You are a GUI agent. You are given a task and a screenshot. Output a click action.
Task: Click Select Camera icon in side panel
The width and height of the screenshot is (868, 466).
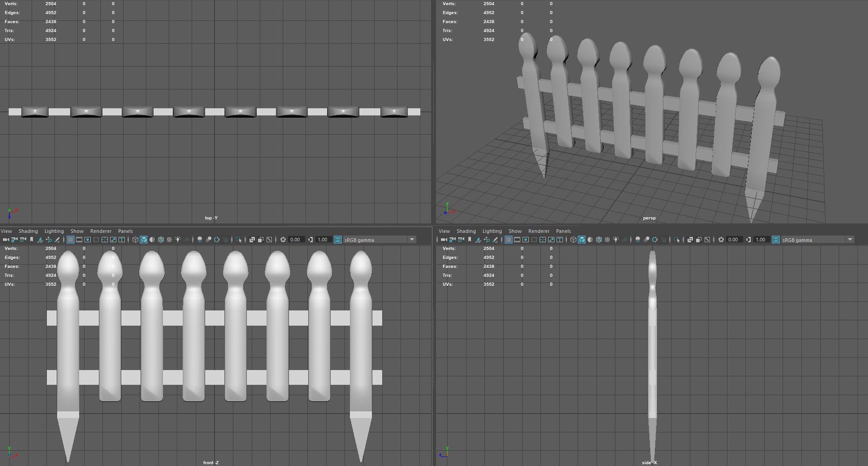[444, 240]
